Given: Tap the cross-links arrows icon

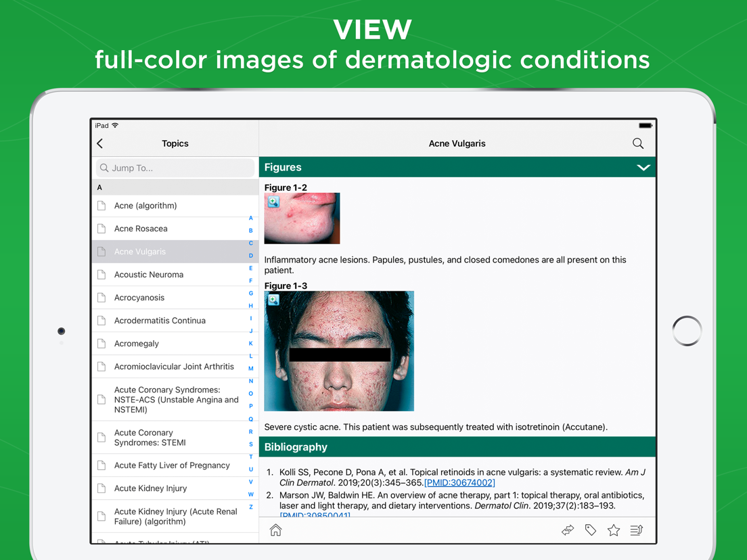Looking at the screenshot, I should click(x=568, y=530).
